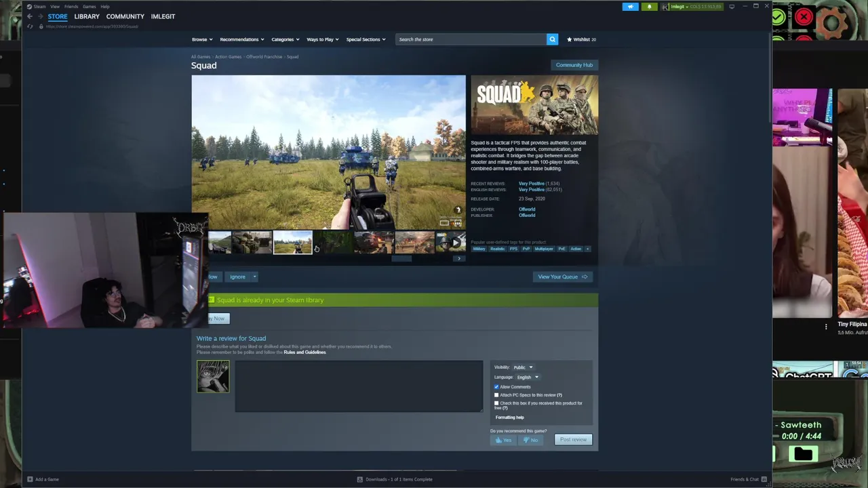Open the STORE tab
This screenshot has width=868, height=488.
pyautogui.click(x=58, y=16)
